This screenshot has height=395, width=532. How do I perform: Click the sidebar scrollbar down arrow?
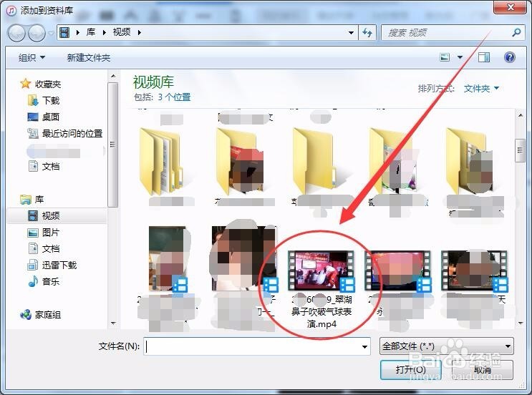[x=113, y=323]
